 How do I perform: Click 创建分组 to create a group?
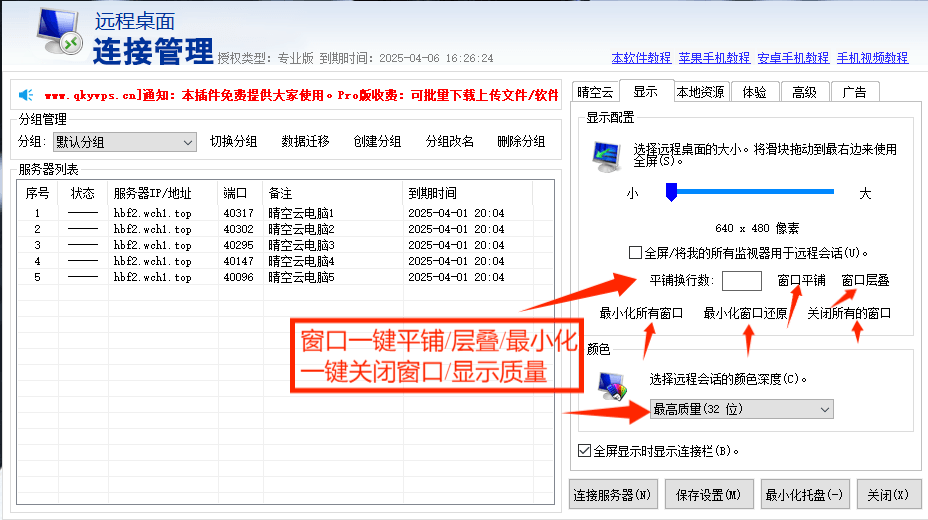pos(377,142)
